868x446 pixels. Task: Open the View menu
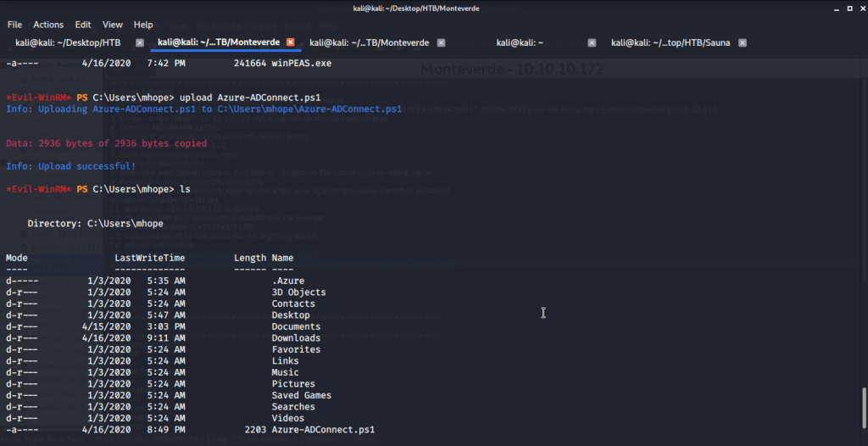(113, 25)
